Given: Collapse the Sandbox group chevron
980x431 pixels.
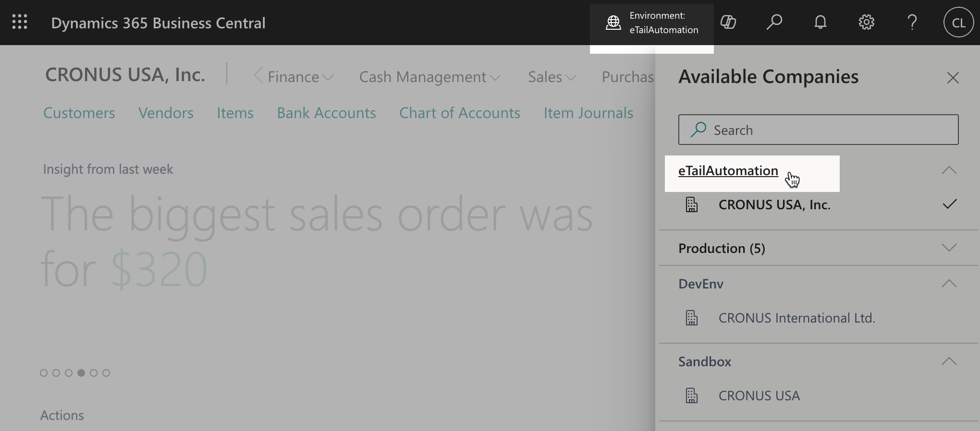Looking at the screenshot, I should coord(949,361).
